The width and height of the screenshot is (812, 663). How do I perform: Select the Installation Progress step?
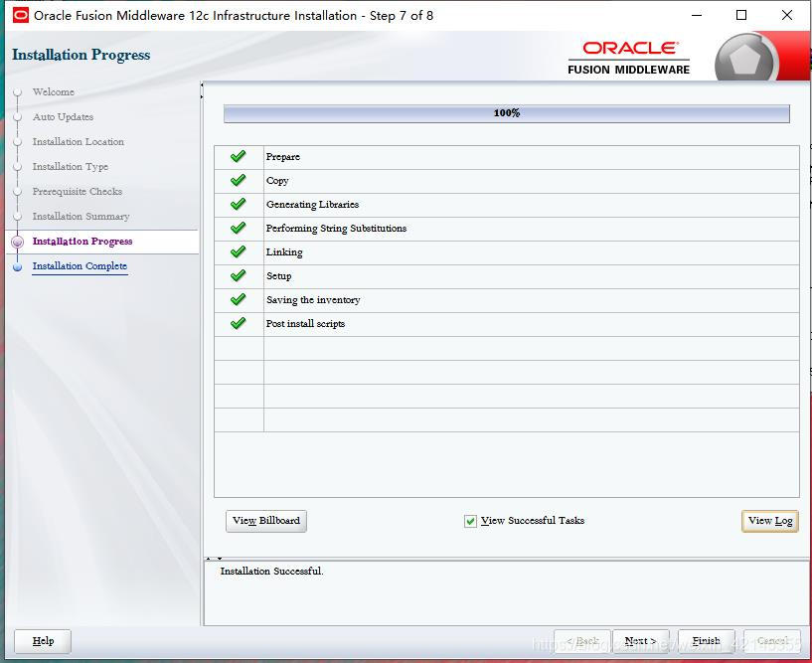(82, 242)
